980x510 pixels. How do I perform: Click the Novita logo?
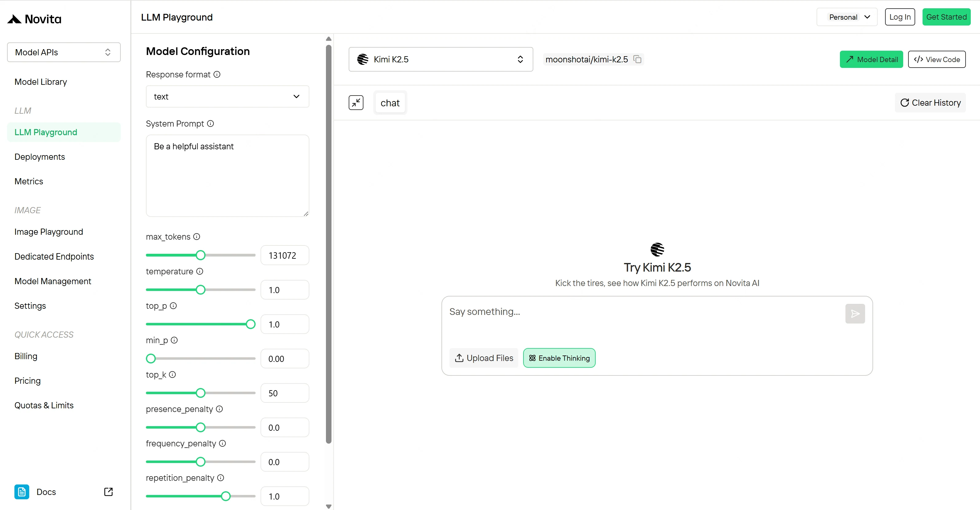point(34,19)
